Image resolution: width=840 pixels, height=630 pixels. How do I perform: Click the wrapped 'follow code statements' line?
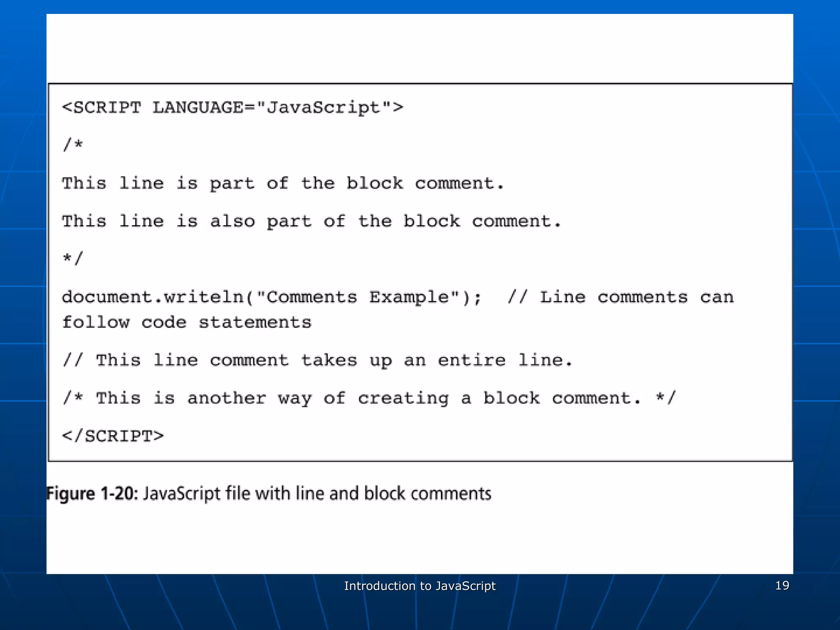click(187, 322)
